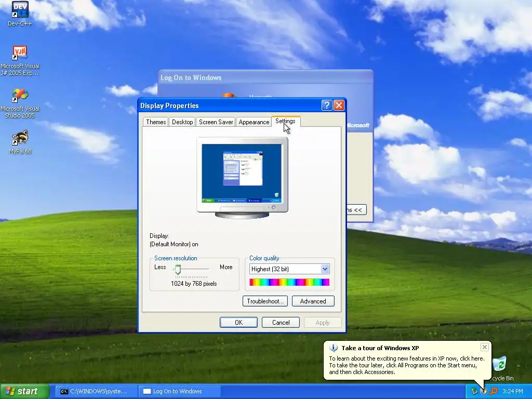Click the Display Properties help question-mark button

[x=326, y=105]
